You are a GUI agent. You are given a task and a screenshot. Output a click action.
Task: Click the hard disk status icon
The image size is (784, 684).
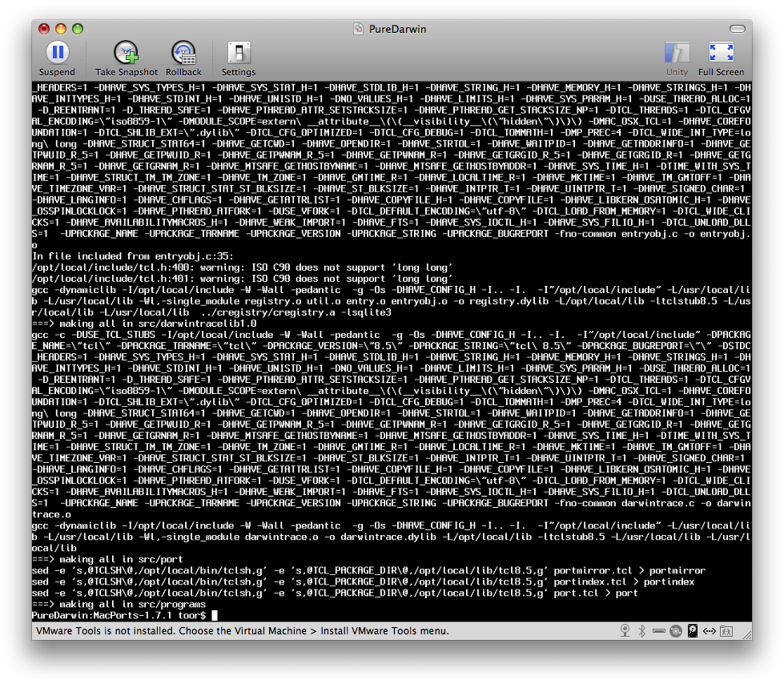point(693,631)
